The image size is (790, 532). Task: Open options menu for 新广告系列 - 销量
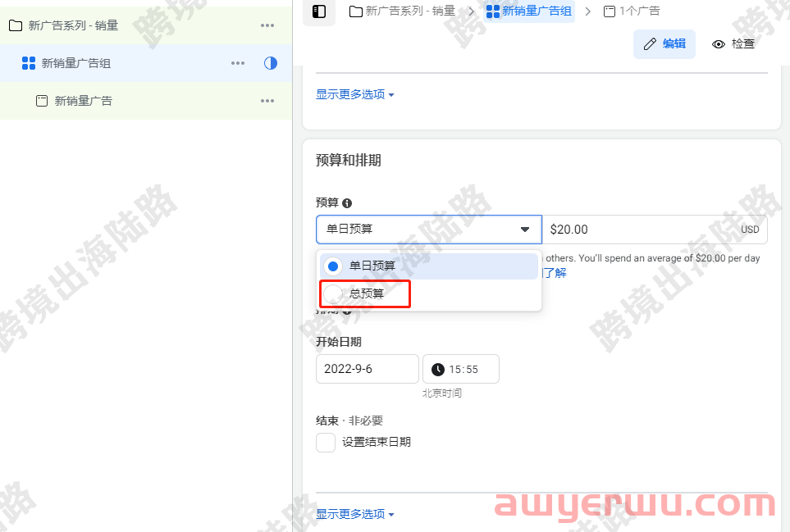pyautogui.click(x=267, y=25)
